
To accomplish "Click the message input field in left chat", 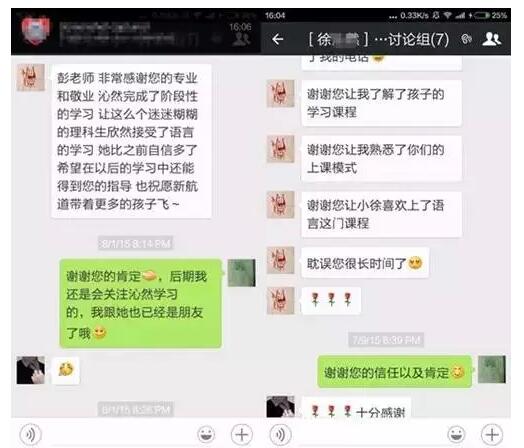I will [x=119, y=434].
